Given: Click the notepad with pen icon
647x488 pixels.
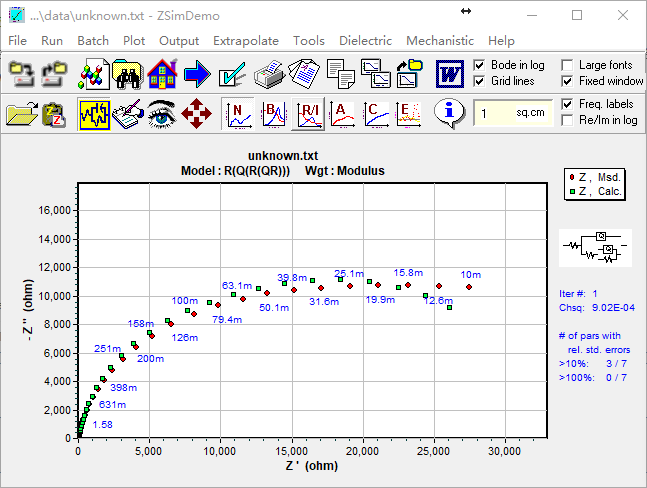Looking at the screenshot, I should [x=128, y=113].
